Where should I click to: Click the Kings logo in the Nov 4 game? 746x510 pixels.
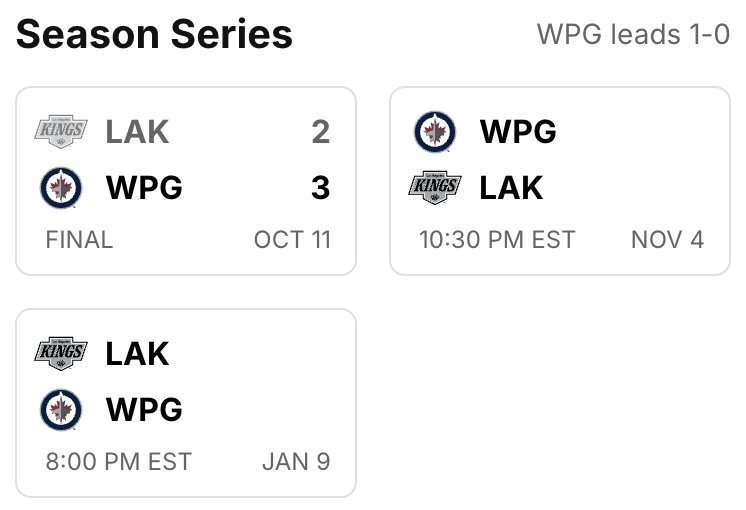coord(435,188)
